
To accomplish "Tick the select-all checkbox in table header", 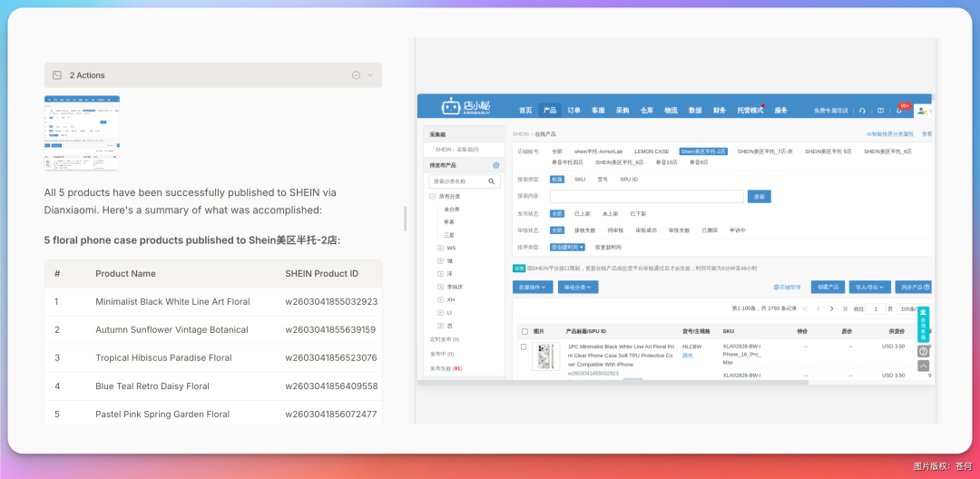I will pos(525,331).
